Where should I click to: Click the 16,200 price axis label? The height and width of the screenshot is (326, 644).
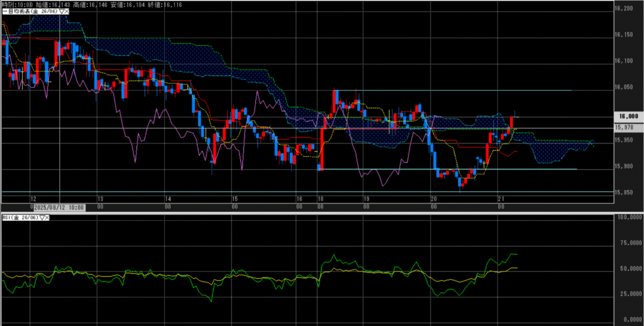coord(626,9)
